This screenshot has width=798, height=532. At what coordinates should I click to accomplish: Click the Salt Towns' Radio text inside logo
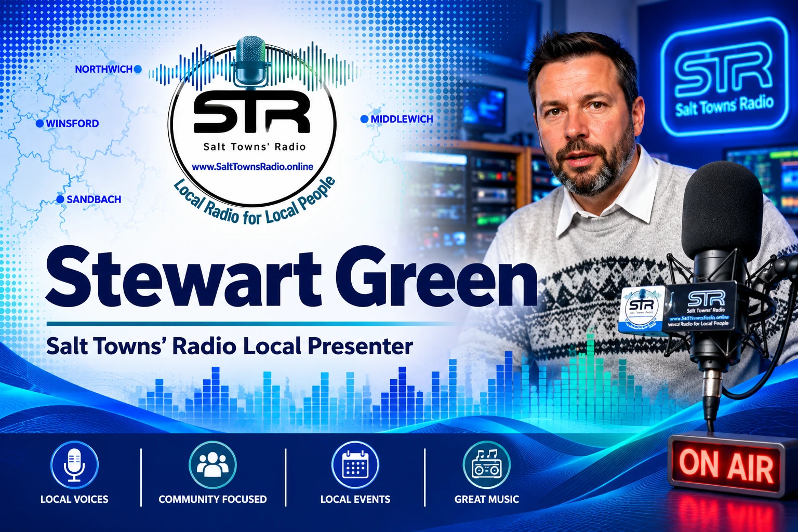255,147
